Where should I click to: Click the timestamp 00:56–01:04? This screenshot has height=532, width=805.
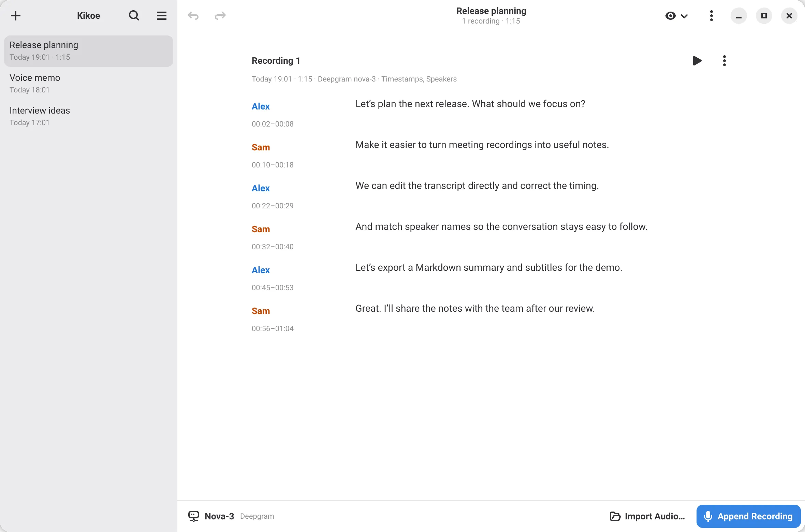click(x=273, y=328)
